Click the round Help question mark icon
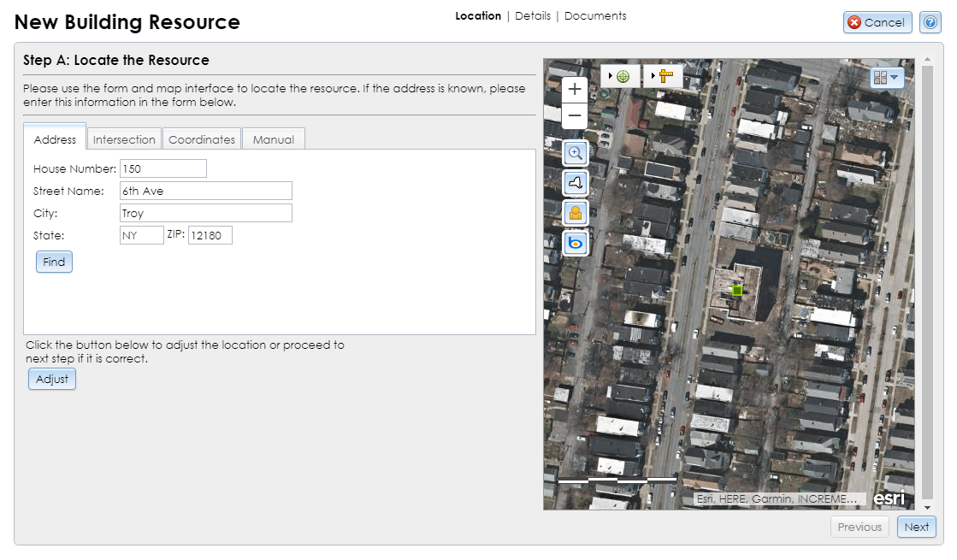 pos(930,22)
